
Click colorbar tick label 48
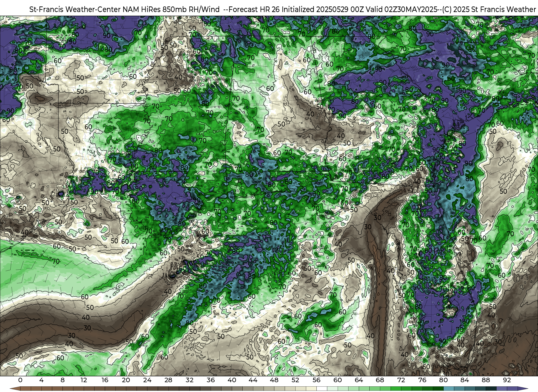coord(274,380)
